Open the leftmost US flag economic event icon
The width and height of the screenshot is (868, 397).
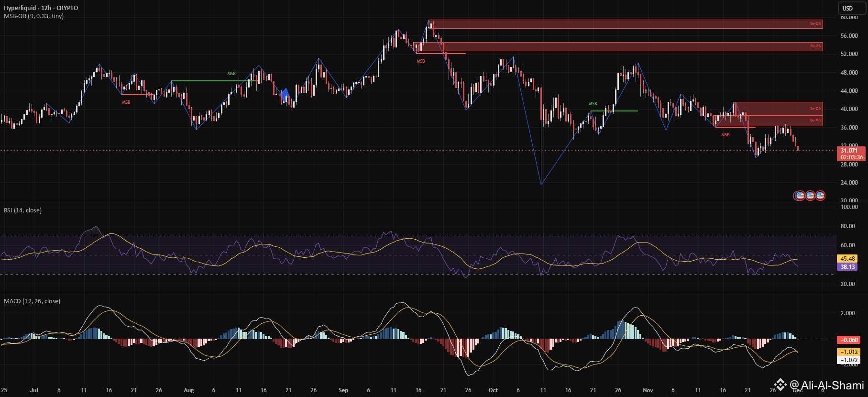pyautogui.click(x=799, y=195)
